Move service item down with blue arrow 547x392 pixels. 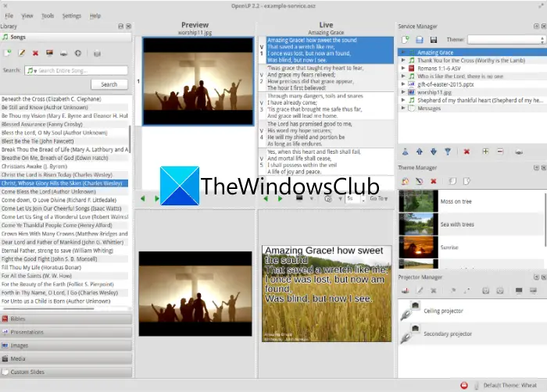coord(433,151)
